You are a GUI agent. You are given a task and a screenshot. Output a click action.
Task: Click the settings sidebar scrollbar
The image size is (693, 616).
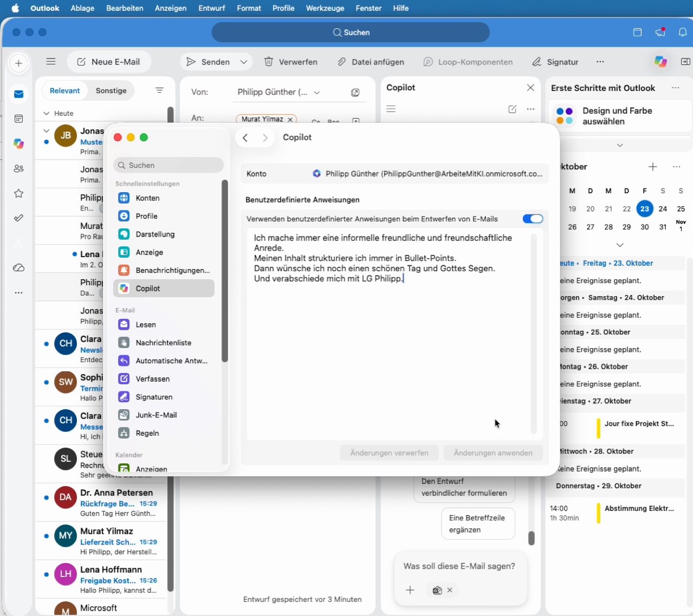[x=225, y=271]
